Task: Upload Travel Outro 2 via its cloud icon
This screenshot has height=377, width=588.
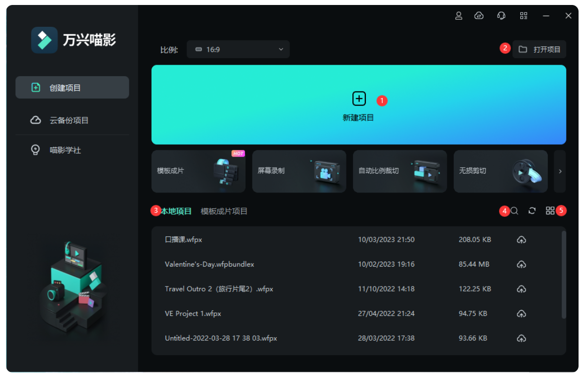Action: (521, 289)
